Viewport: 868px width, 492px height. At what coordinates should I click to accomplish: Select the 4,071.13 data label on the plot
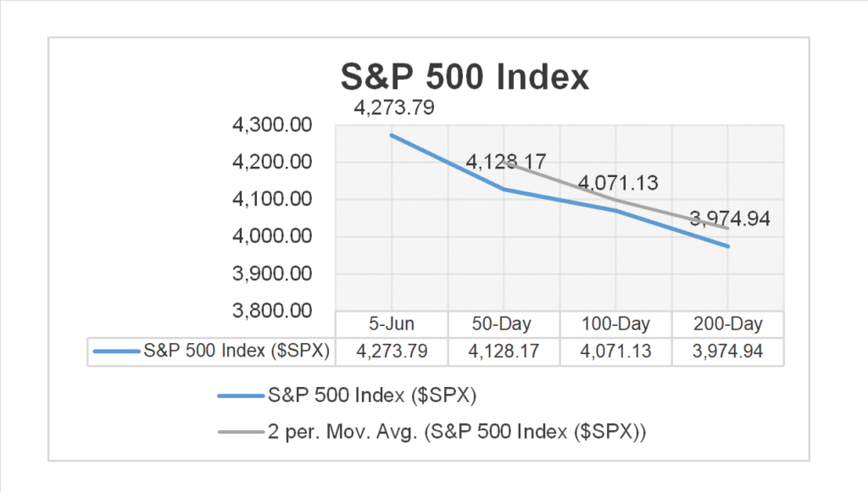[618, 183]
